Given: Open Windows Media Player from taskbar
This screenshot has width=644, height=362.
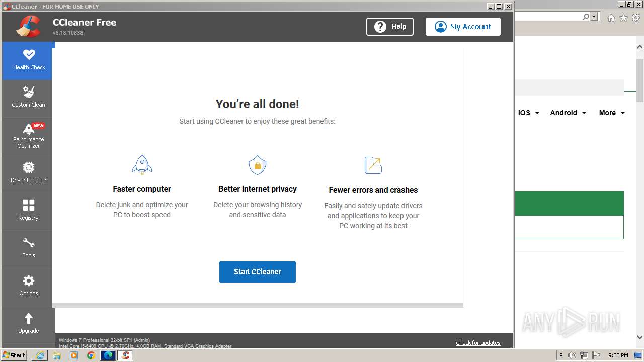Looking at the screenshot, I should coord(74,355).
